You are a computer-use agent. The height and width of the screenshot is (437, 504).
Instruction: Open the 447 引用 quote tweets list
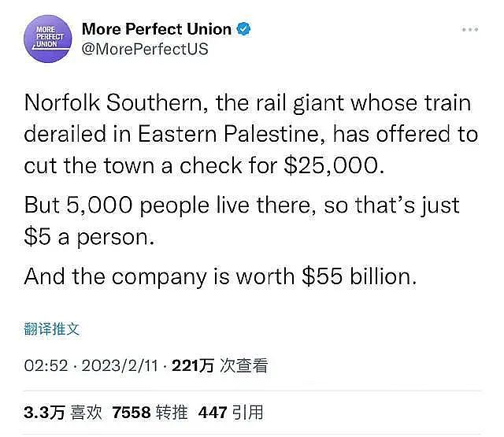[x=231, y=413]
